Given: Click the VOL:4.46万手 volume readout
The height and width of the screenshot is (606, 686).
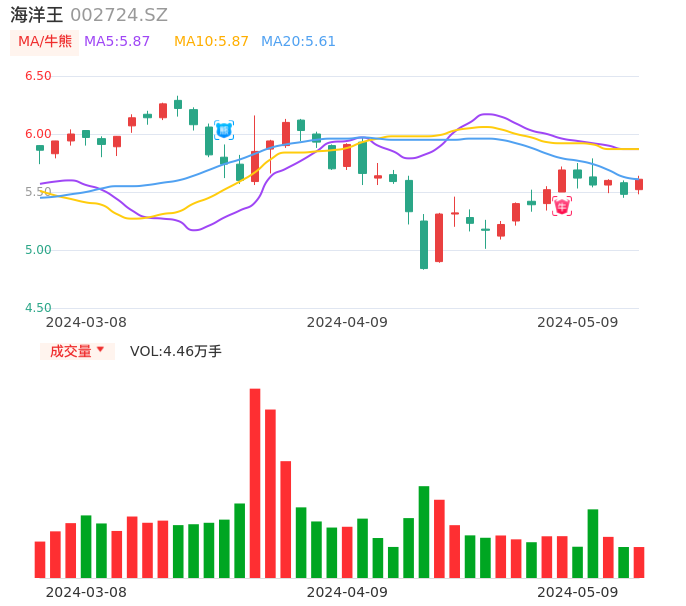Looking at the screenshot, I should click(176, 351).
